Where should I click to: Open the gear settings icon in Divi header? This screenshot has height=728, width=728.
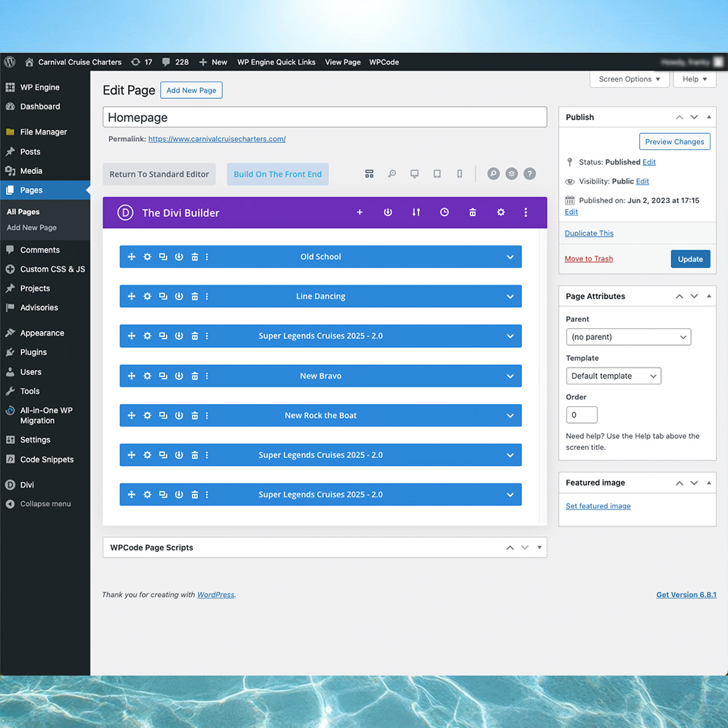coord(501,212)
